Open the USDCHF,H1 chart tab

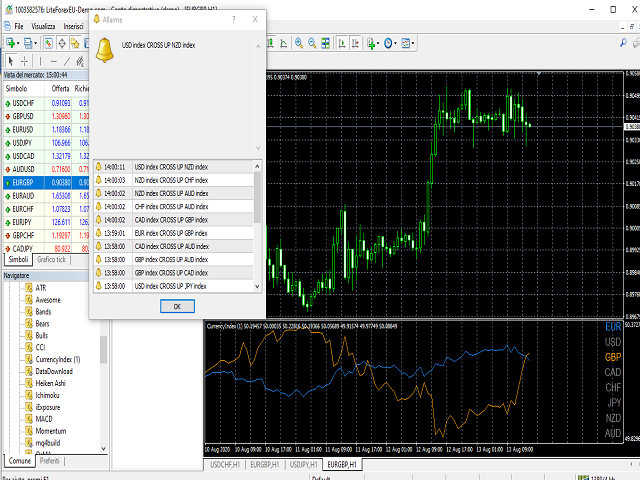[224, 464]
